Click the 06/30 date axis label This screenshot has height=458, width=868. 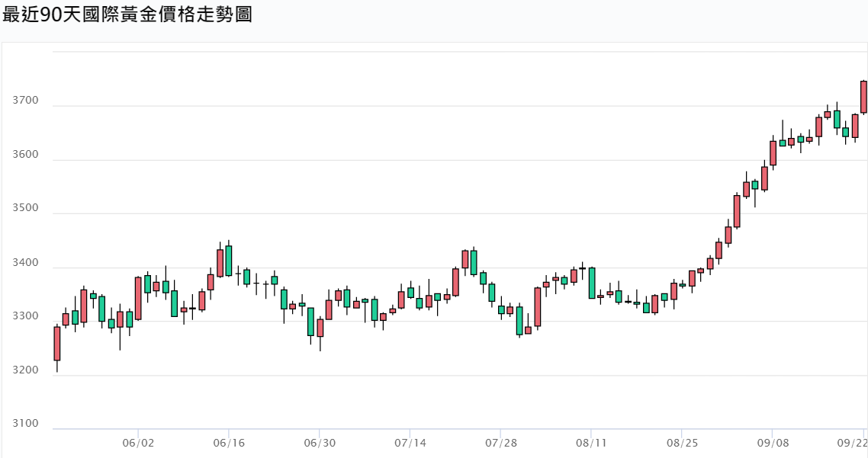coord(320,443)
